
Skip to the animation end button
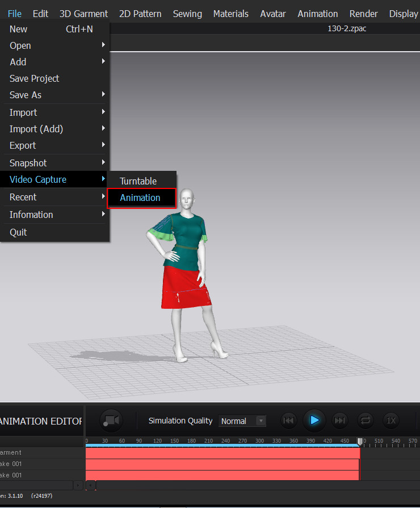339,421
